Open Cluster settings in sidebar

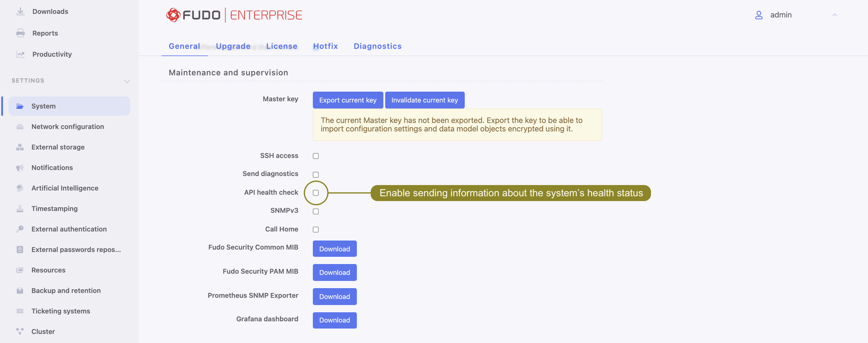point(43,331)
